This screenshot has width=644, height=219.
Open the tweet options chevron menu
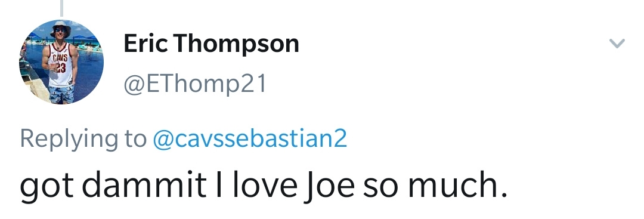617,43
